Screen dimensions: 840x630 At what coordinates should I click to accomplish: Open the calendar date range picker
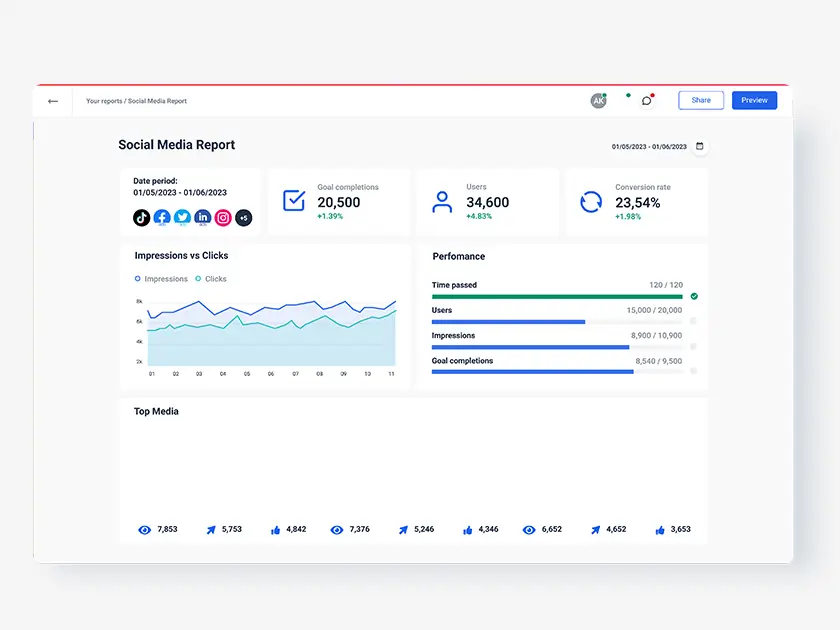click(x=700, y=146)
